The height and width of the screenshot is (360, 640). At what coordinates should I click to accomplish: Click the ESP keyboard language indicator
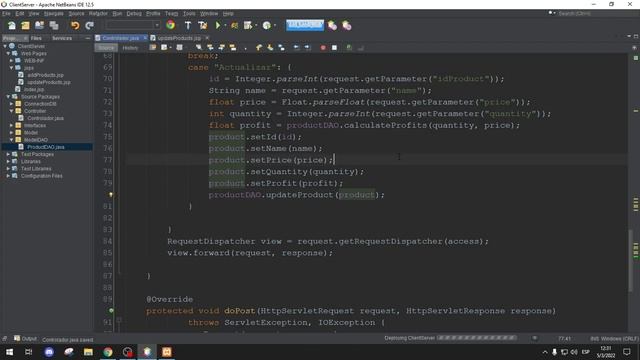586,352
